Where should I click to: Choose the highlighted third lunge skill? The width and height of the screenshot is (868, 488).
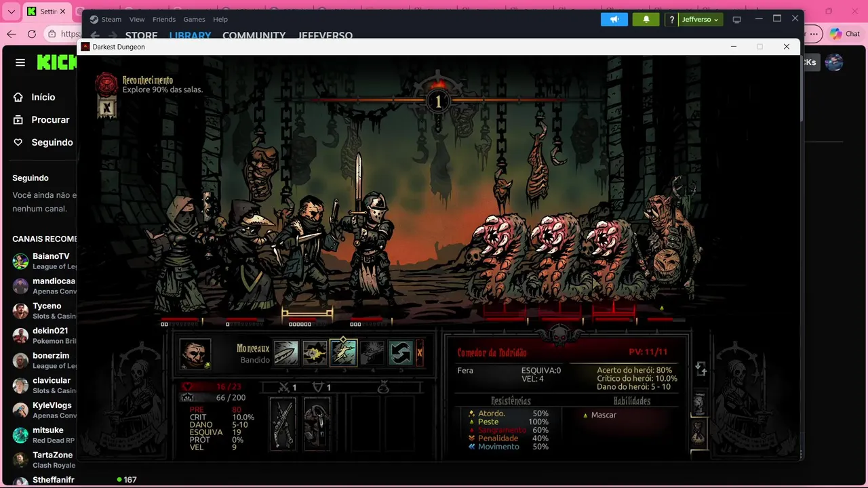[343, 353]
